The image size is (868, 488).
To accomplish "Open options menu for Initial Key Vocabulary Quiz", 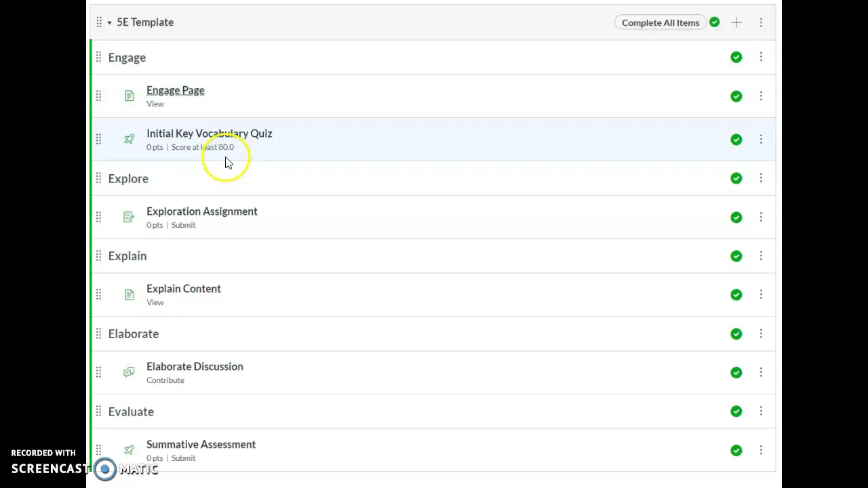I will tap(761, 140).
